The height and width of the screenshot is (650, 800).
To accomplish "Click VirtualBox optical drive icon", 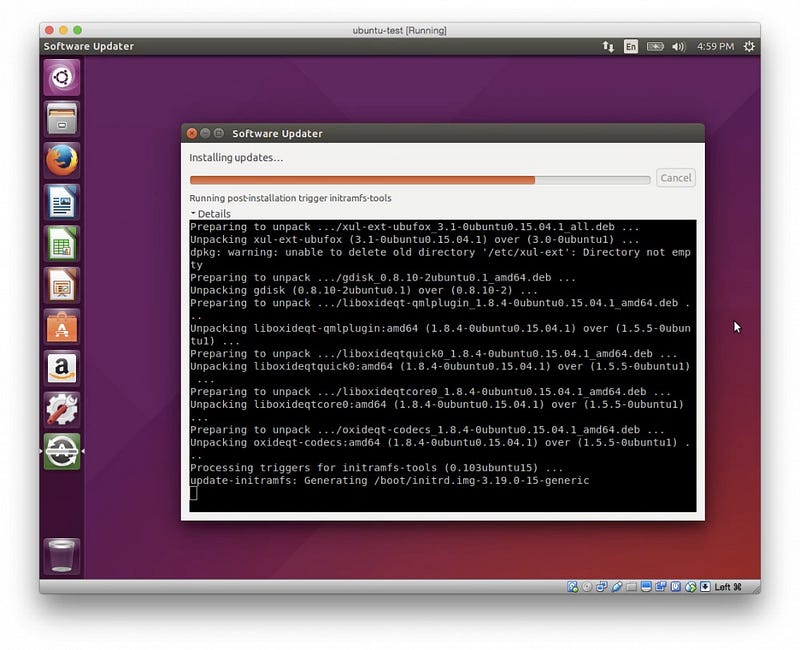I will [587, 587].
